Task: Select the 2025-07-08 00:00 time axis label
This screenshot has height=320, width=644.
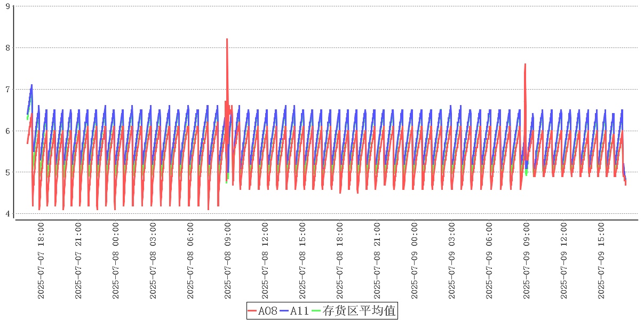Action: coord(116,261)
